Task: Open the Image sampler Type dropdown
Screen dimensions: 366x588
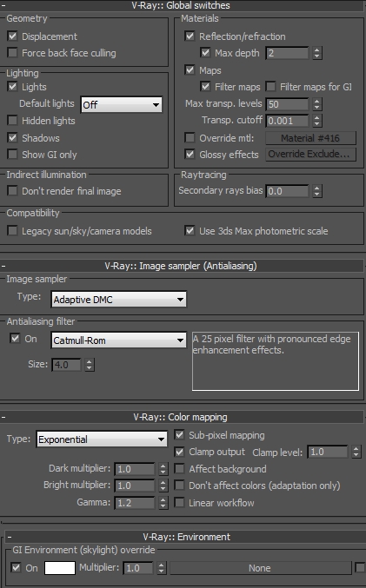Action: point(118,300)
